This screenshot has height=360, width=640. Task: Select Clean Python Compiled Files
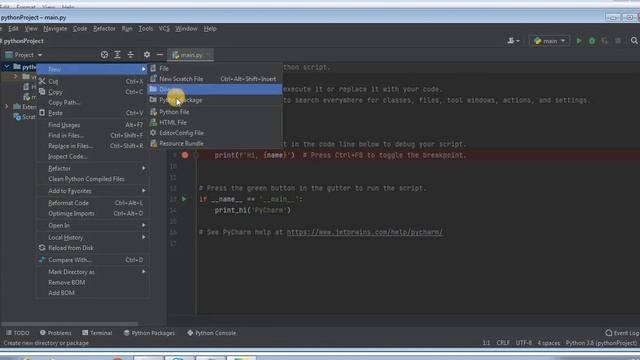pos(93,179)
